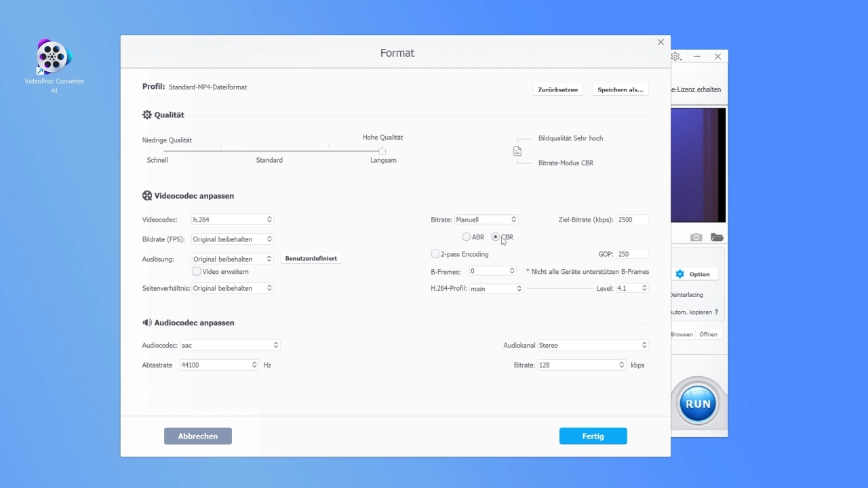Click the camera snapshot icon in the background window

tap(696, 237)
